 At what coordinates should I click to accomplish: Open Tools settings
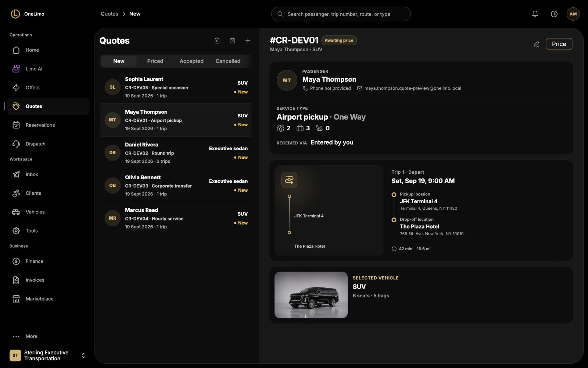tap(48, 231)
